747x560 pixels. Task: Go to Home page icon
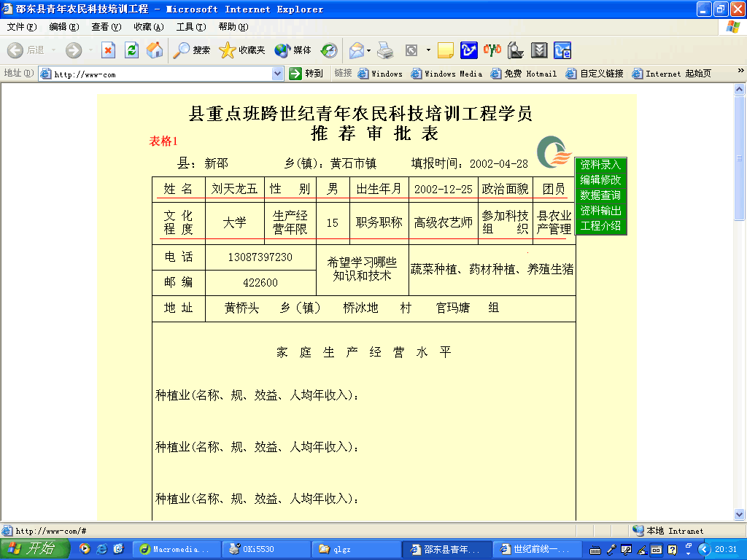(x=154, y=50)
